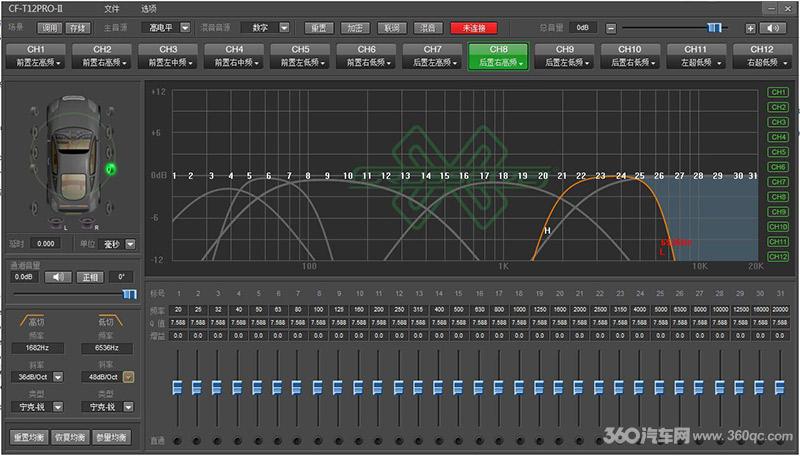Click the phase angle field showing 0°
The height and width of the screenshot is (456, 800).
pos(121,277)
